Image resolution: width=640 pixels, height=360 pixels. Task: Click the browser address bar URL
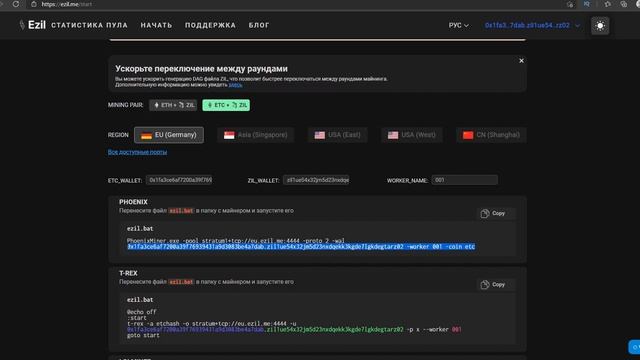[67, 4]
